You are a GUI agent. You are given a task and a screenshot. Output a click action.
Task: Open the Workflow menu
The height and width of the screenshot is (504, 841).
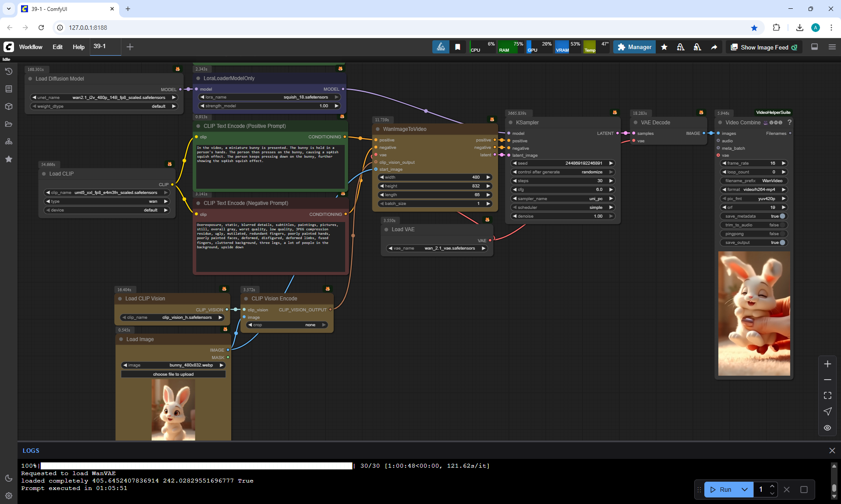(31, 47)
